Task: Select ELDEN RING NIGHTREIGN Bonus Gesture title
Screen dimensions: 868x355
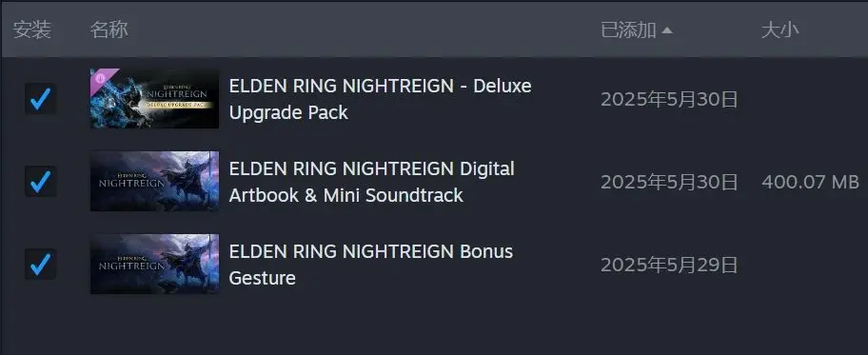Action: [371, 265]
